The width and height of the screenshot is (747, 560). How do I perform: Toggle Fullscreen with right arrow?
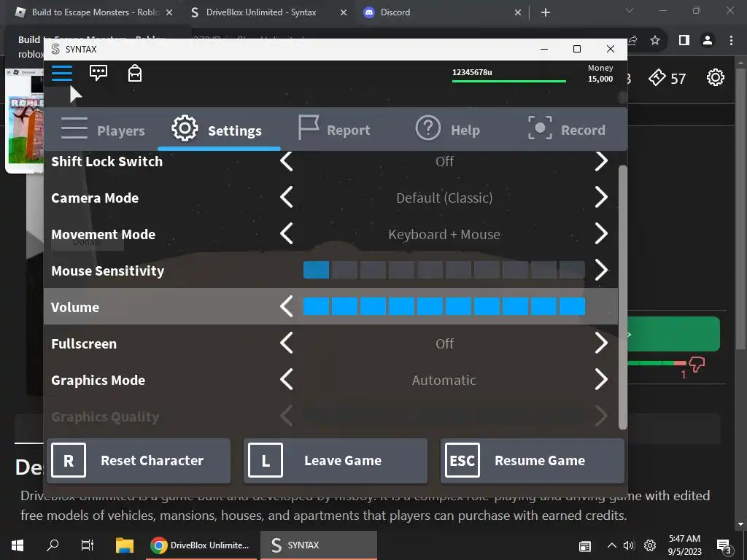(601, 343)
